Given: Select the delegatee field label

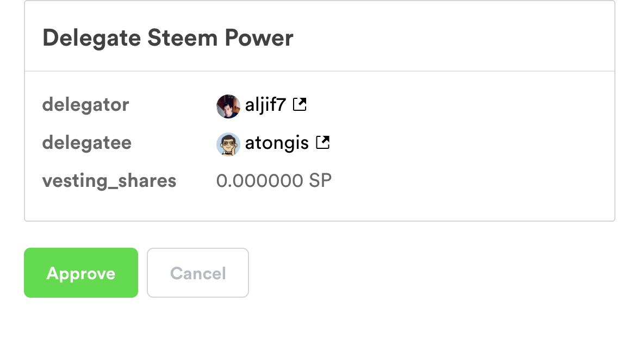Looking at the screenshot, I should coord(87,143).
